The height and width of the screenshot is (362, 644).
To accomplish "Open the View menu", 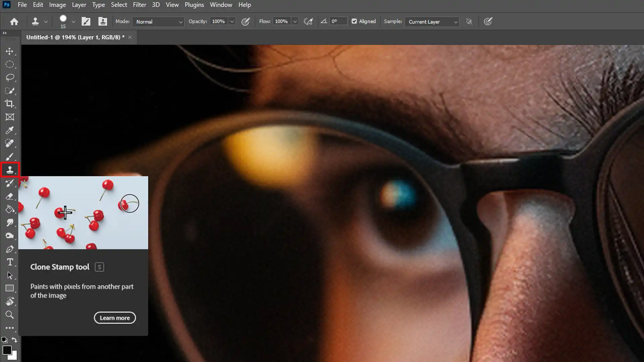I will 172,5.
